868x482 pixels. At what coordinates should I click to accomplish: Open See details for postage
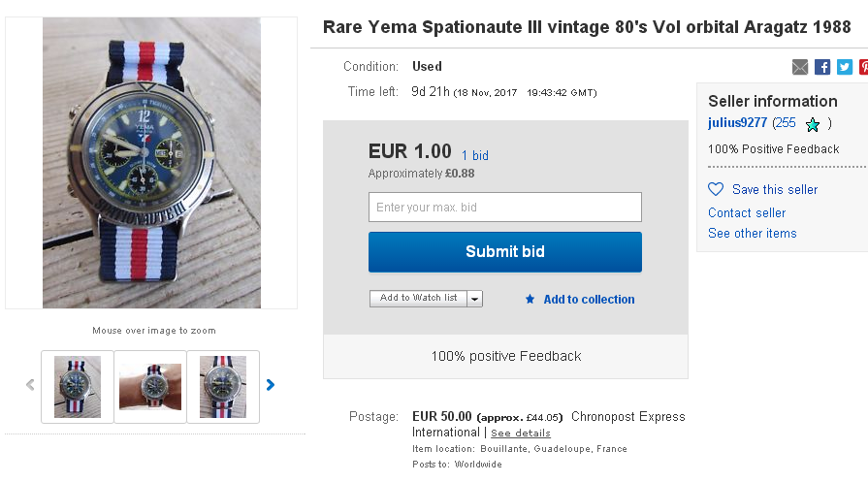click(x=520, y=433)
